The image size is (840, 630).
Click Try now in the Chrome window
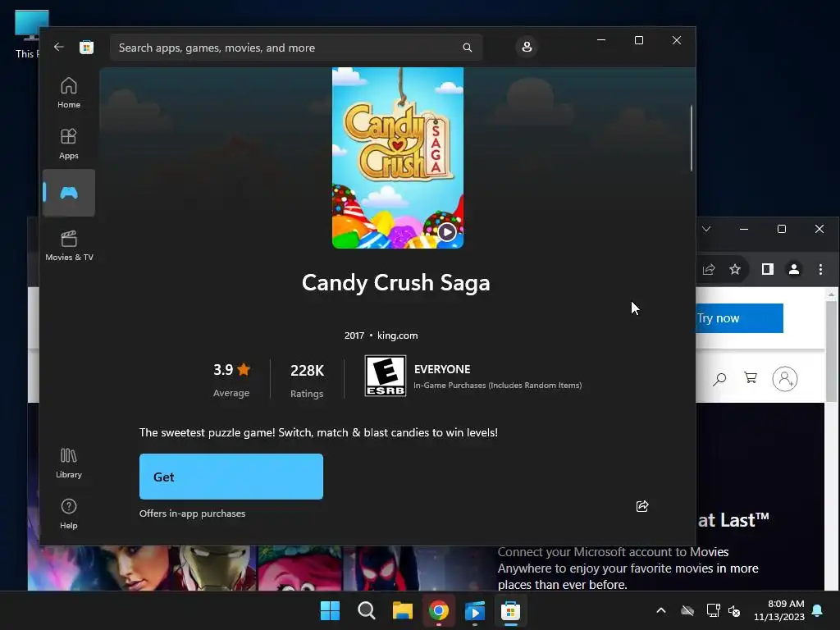coord(739,318)
